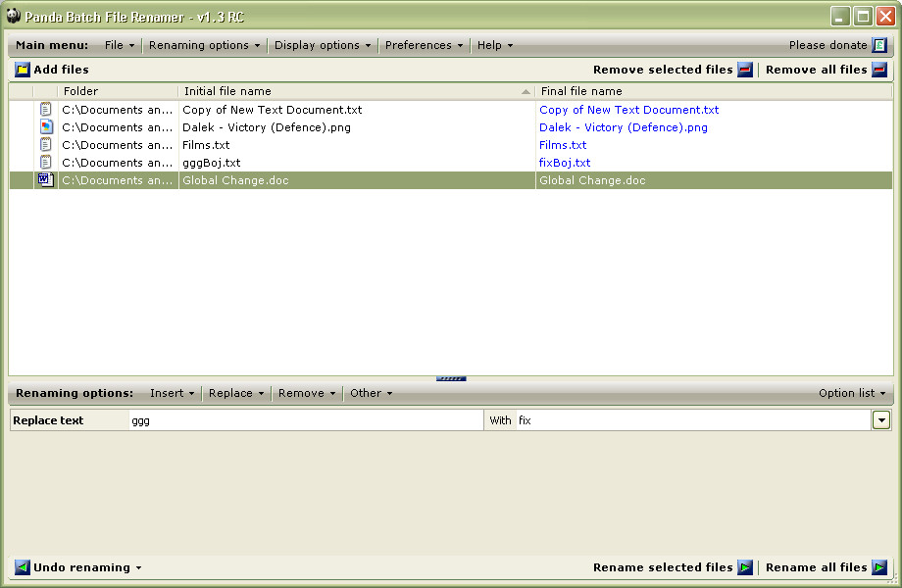The image size is (902, 588).
Task: Sort by the Folder column header
Action: coord(118,91)
